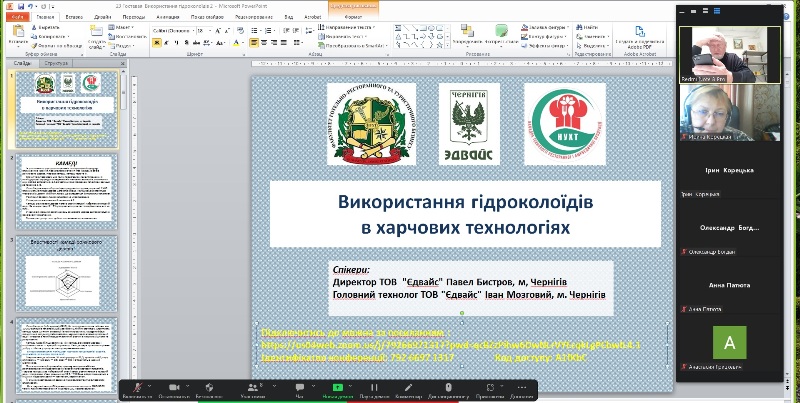Click the green New Share button

337,387
